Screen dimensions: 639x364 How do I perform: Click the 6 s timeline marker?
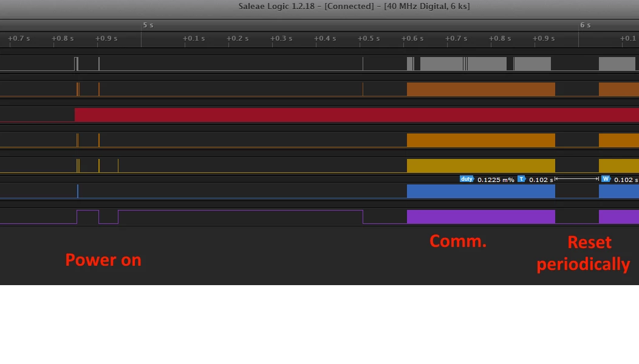pyautogui.click(x=585, y=25)
